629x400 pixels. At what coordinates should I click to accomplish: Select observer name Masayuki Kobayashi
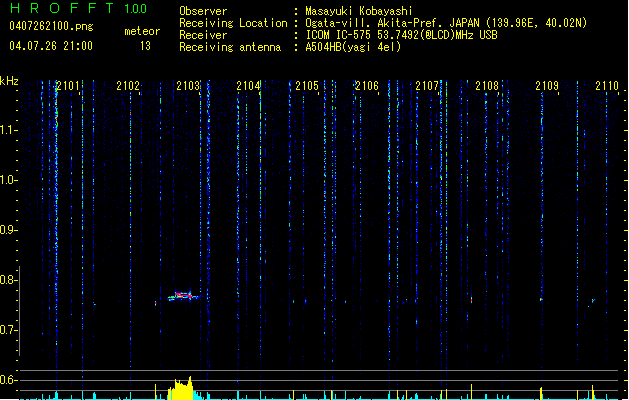tap(359, 11)
